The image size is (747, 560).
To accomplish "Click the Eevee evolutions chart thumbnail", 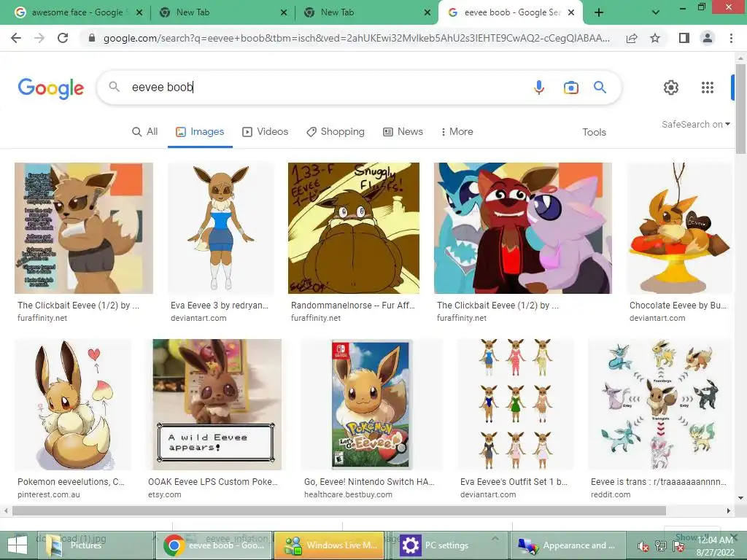I will (659, 404).
